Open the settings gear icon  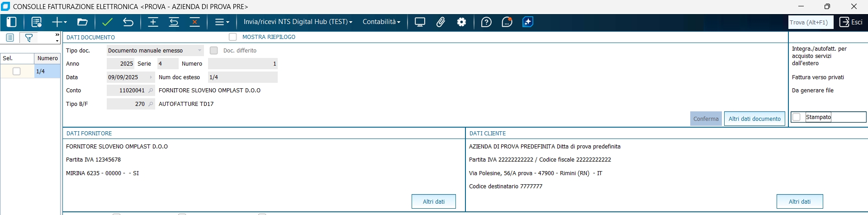point(461,22)
